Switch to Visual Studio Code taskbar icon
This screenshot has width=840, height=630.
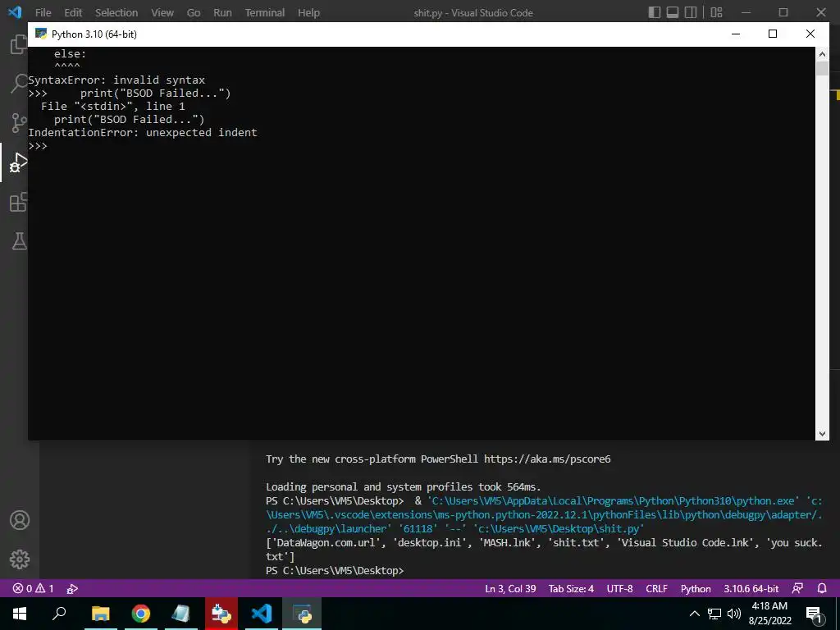(262, 614)
